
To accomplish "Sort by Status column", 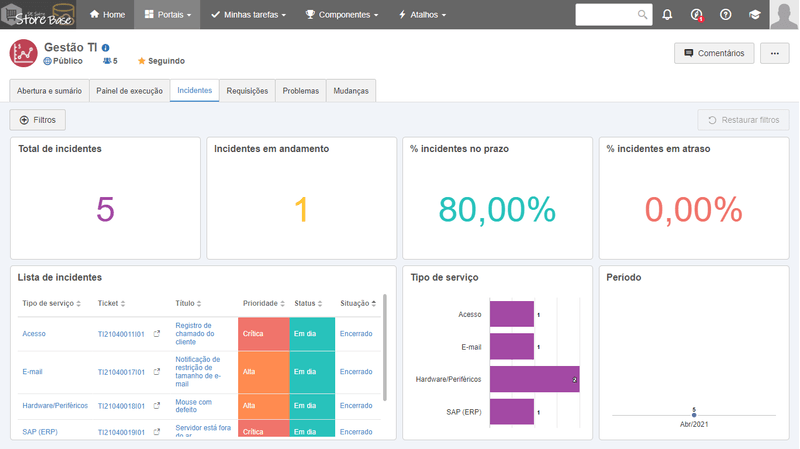I will (308, 303).
